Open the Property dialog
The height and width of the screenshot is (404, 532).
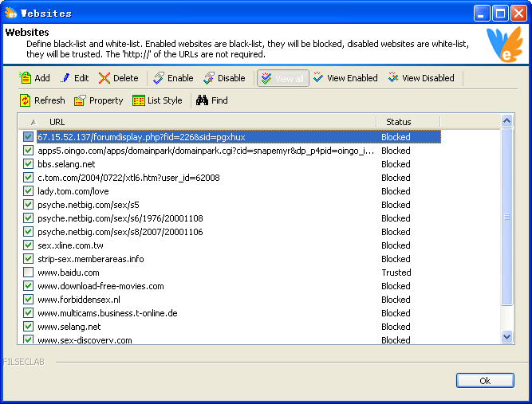tap(80, 100)
